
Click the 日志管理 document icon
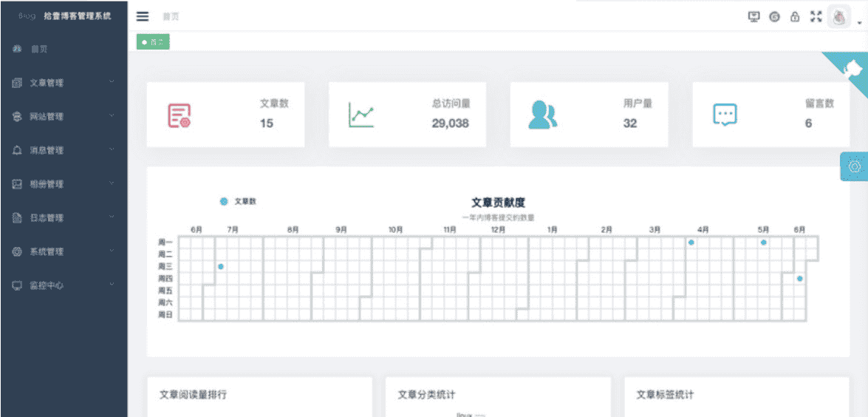point(17,217)
